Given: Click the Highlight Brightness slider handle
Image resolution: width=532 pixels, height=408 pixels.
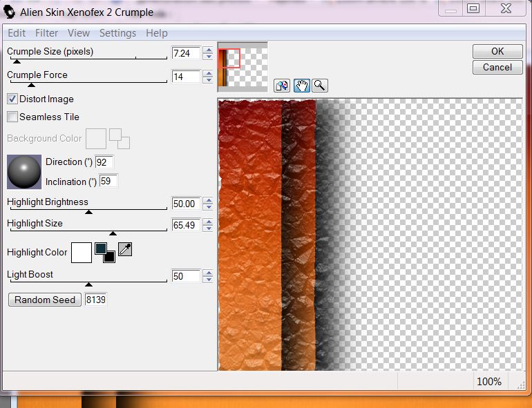Looking at the screenshot, I should [x=88, y=212].
